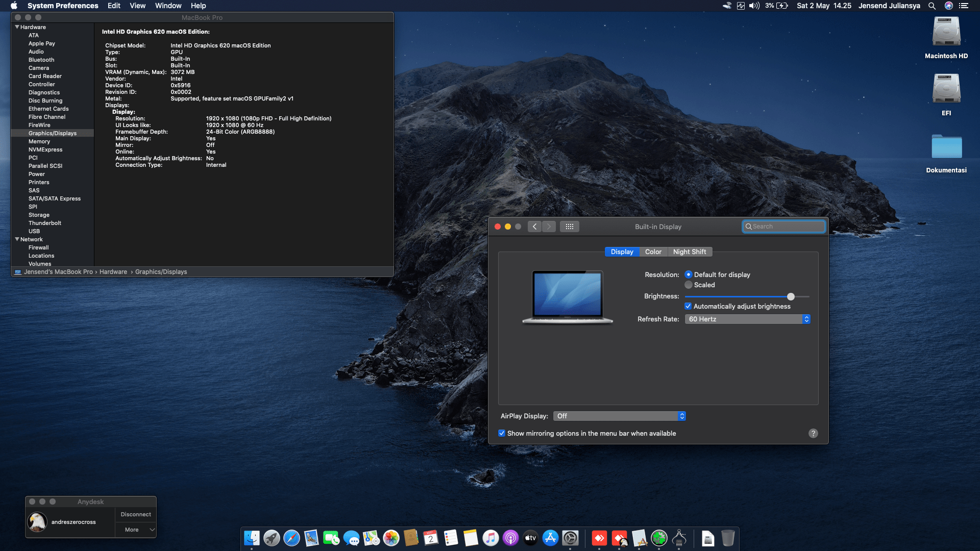Open the Trash in the dock

click(728, 538)
